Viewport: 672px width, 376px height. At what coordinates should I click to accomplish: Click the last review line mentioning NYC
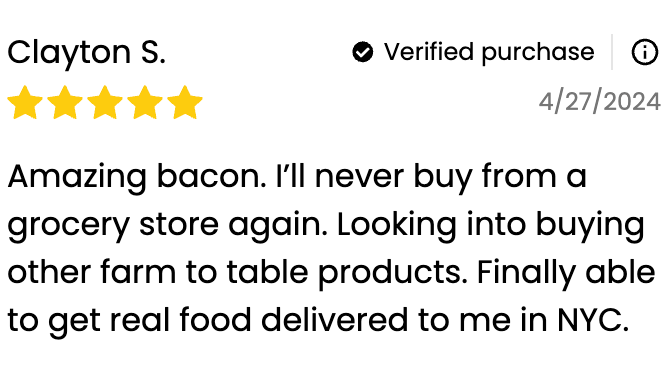(x=318, y=321)
